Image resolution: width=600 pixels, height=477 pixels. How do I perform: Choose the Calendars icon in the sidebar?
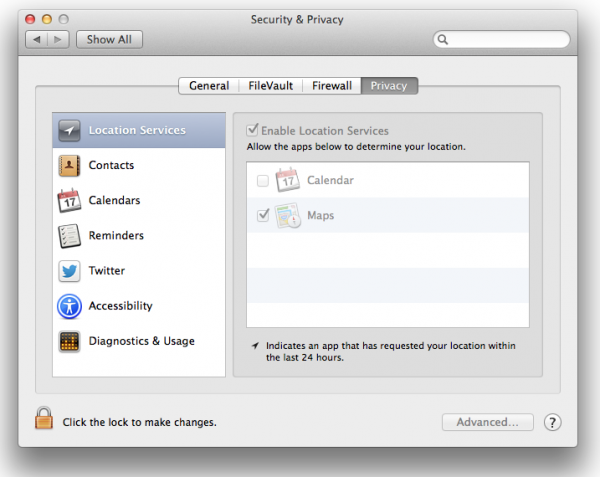coord(69,200)
